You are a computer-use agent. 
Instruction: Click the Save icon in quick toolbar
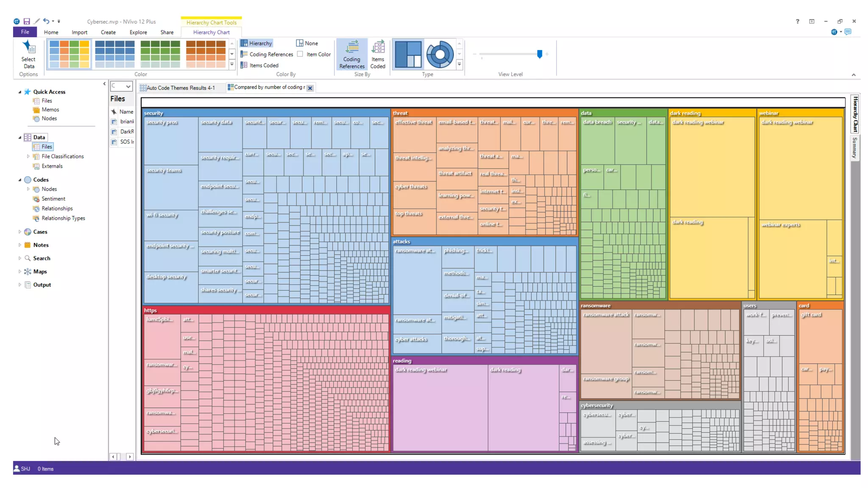tap(27, 21)
